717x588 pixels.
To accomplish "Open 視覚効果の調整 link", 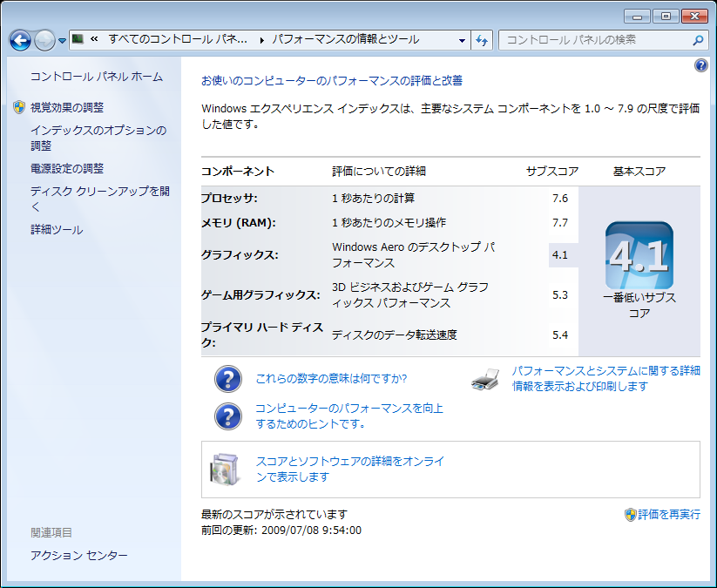I will pos(67,107).
